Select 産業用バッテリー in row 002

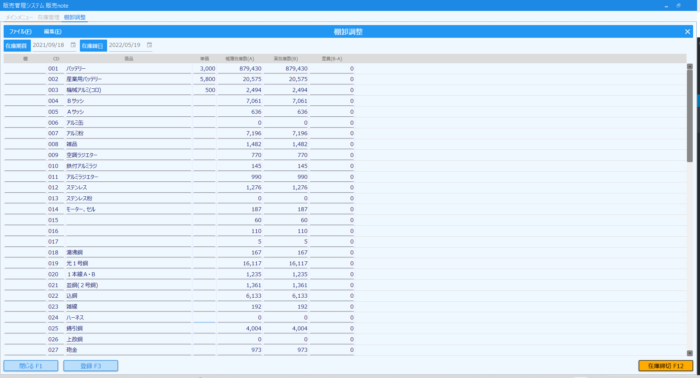click(x=129, y=79)
